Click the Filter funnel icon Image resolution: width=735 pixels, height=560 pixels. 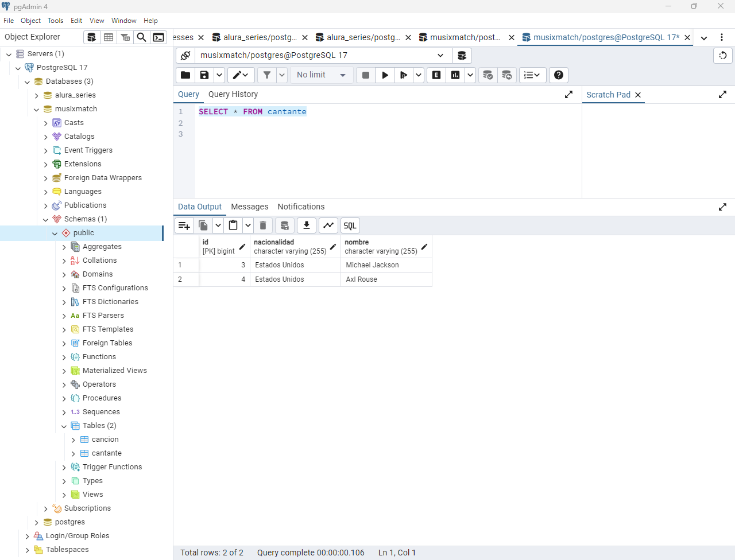click(267, 75)
